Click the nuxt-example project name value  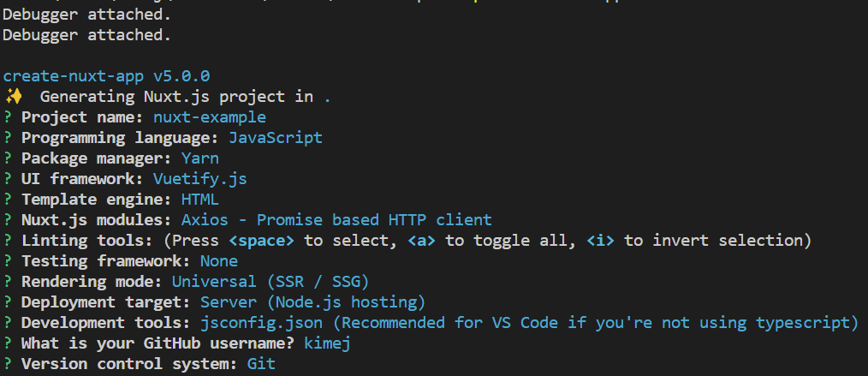(x=210, y=117)
